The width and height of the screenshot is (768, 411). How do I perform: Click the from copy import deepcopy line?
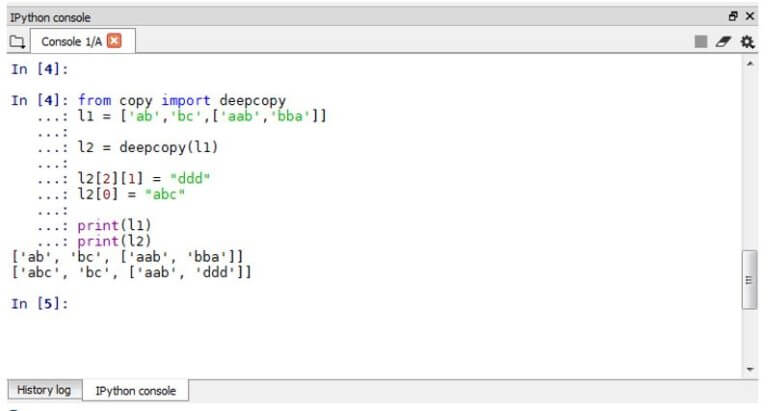[x=182, y=100]
